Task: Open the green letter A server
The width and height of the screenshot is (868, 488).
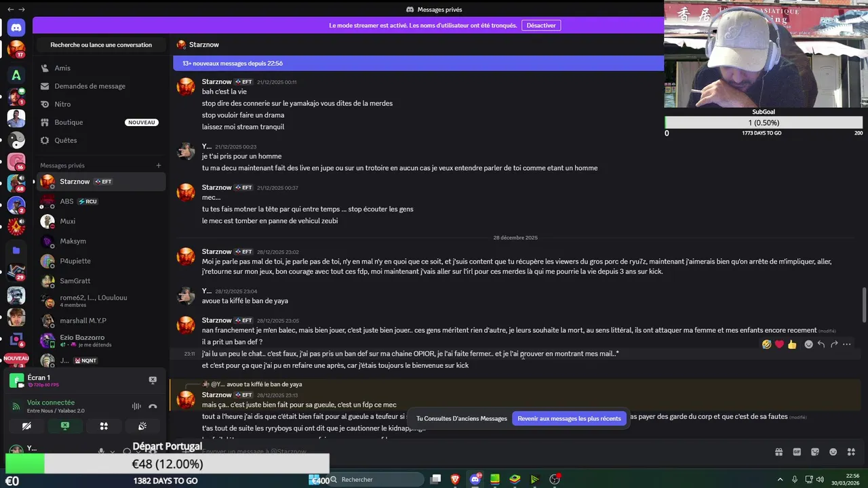Action: click(16, 75)
